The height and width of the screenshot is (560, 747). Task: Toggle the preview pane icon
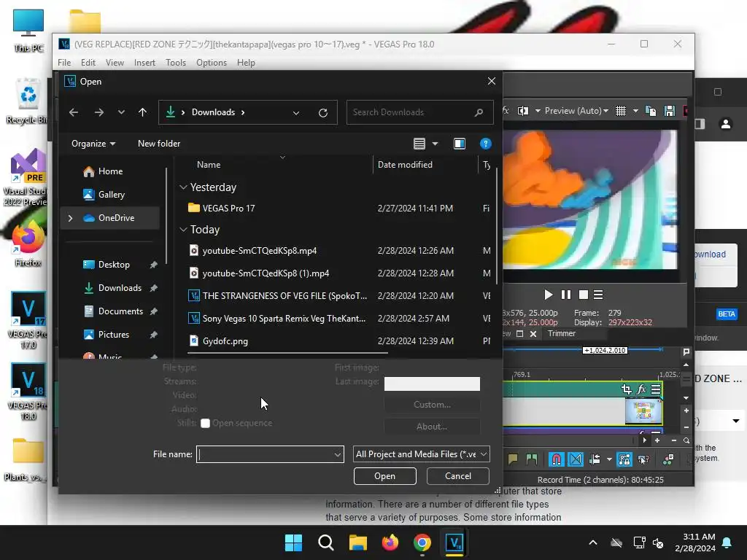(x=460, y=144)
